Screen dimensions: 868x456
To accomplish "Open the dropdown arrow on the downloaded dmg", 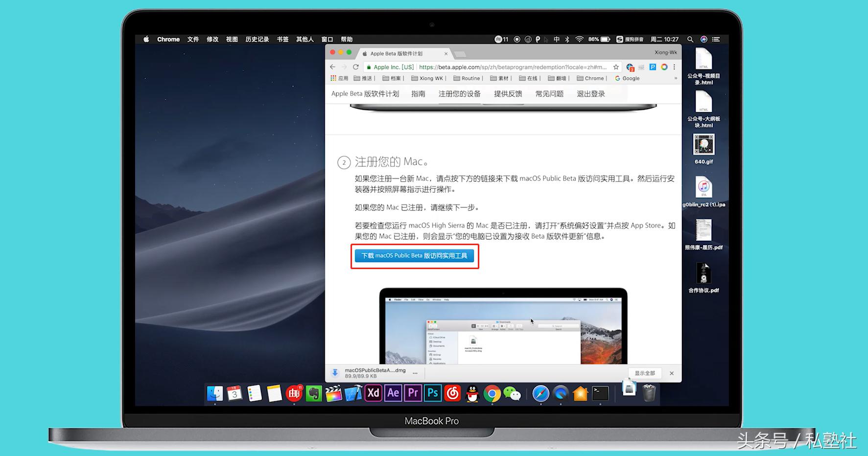I will [414, 373].
